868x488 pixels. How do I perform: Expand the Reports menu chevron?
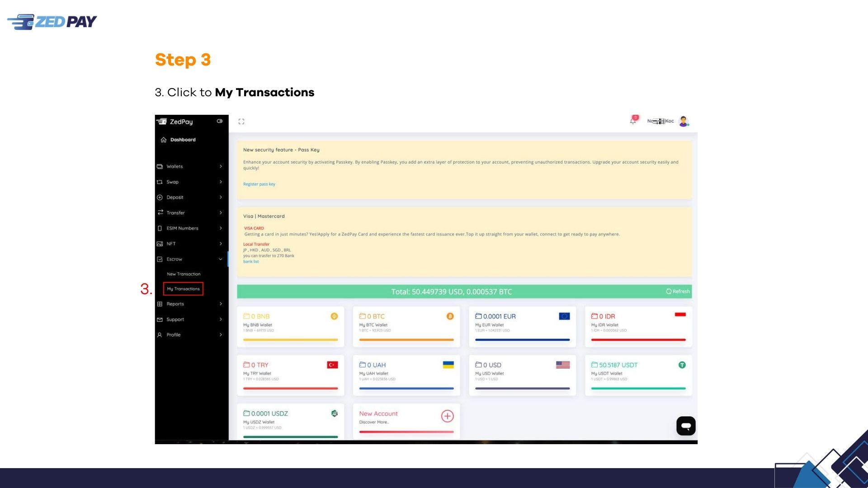point(221,304)
